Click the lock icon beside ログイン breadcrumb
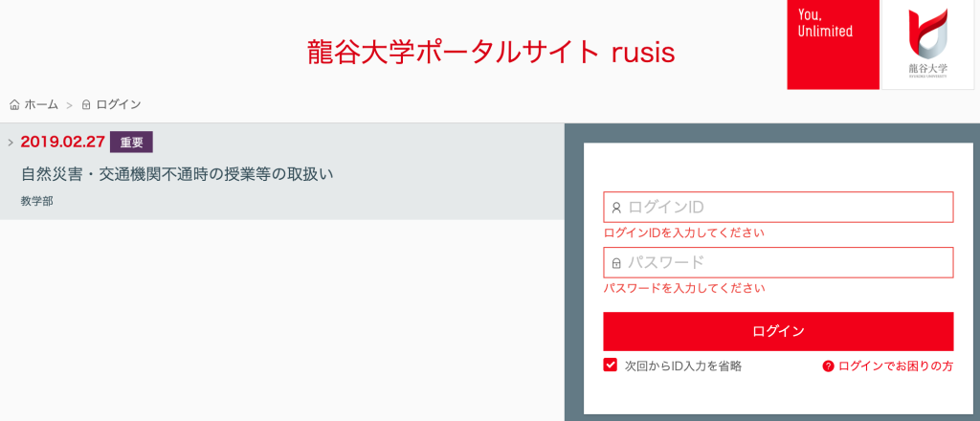Screen dimensions: 980x421 (x=86, y=105)
